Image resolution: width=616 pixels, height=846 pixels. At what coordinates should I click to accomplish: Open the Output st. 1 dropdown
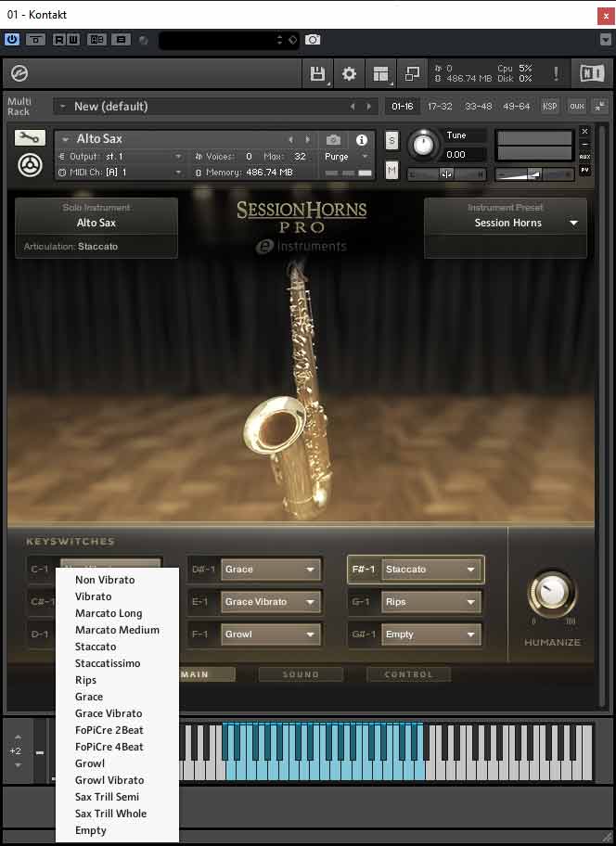click(x=121, y=157)
